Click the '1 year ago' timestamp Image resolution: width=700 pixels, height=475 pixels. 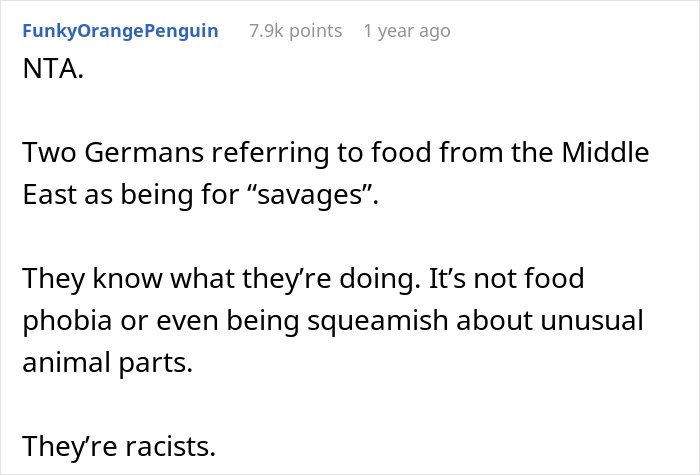(407, 31)
